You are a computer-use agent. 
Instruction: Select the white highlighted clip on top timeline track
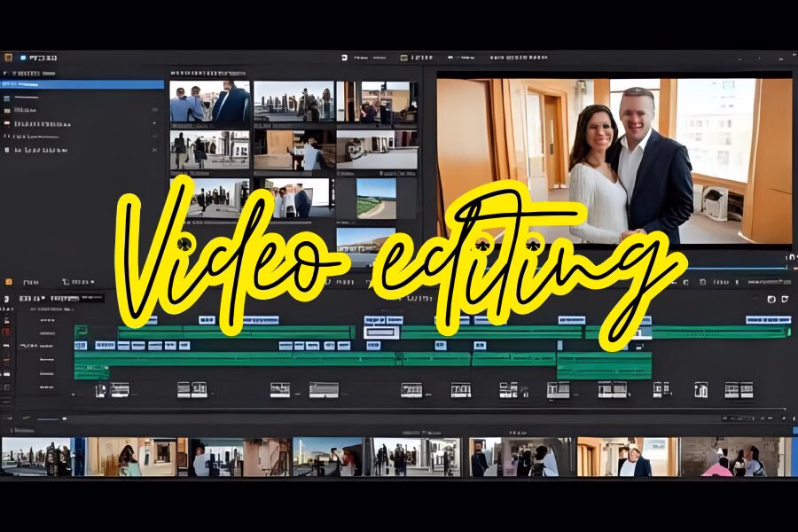coord(381,332)
